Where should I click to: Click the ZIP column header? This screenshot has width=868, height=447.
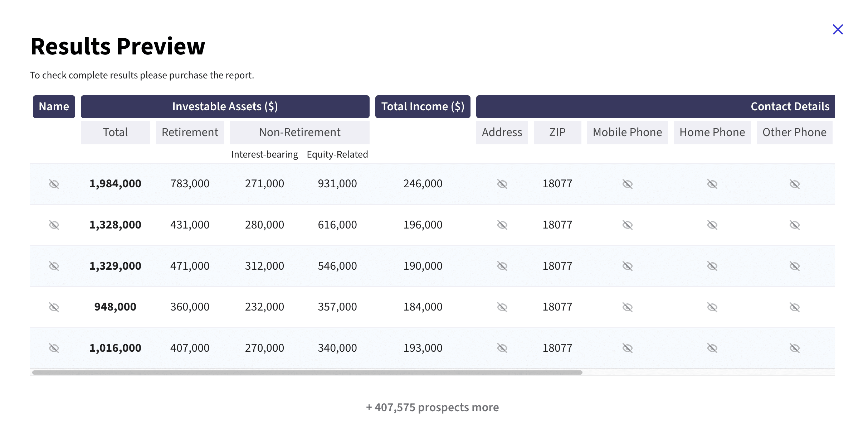point(557,133)
